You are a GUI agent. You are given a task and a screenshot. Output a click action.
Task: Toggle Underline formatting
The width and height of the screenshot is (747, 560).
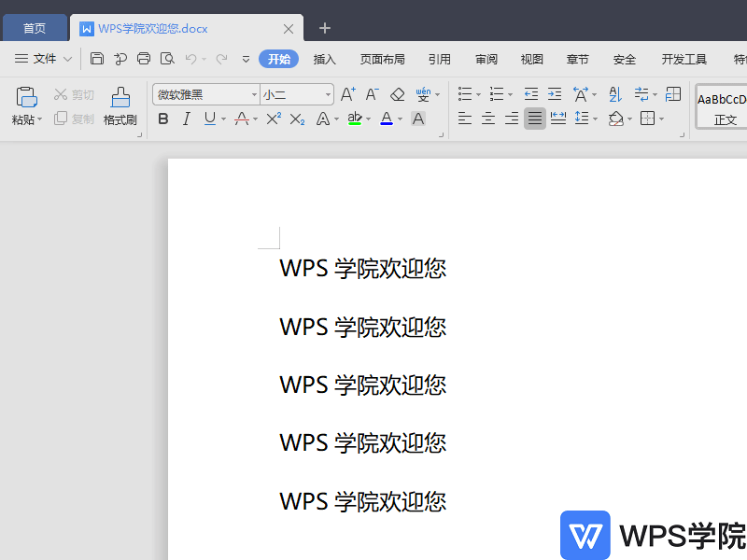click(x=209, y=119)
